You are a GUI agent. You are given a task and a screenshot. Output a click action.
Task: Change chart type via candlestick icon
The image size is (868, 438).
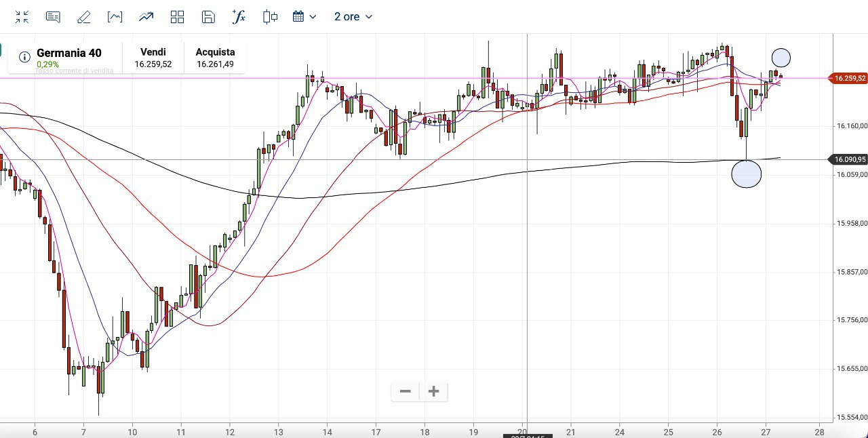tap(270, 17)
